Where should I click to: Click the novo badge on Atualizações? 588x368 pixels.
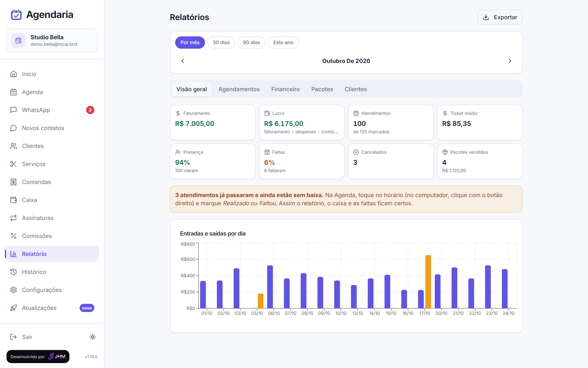[x=87, y=308]
